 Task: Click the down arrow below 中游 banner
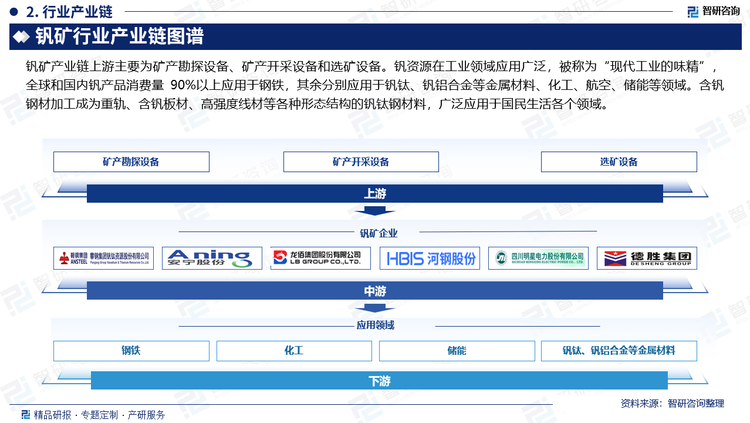[x=375, y=309]
